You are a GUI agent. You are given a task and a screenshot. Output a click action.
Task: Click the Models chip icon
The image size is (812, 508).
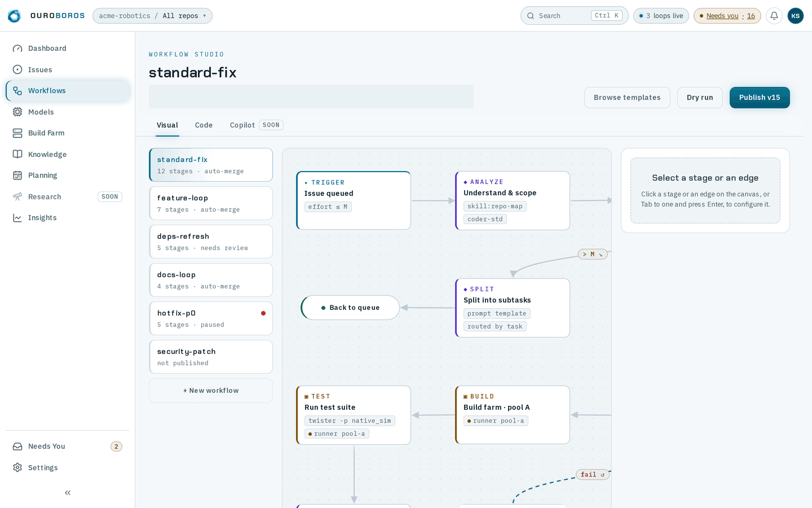[x=17, y=112]
